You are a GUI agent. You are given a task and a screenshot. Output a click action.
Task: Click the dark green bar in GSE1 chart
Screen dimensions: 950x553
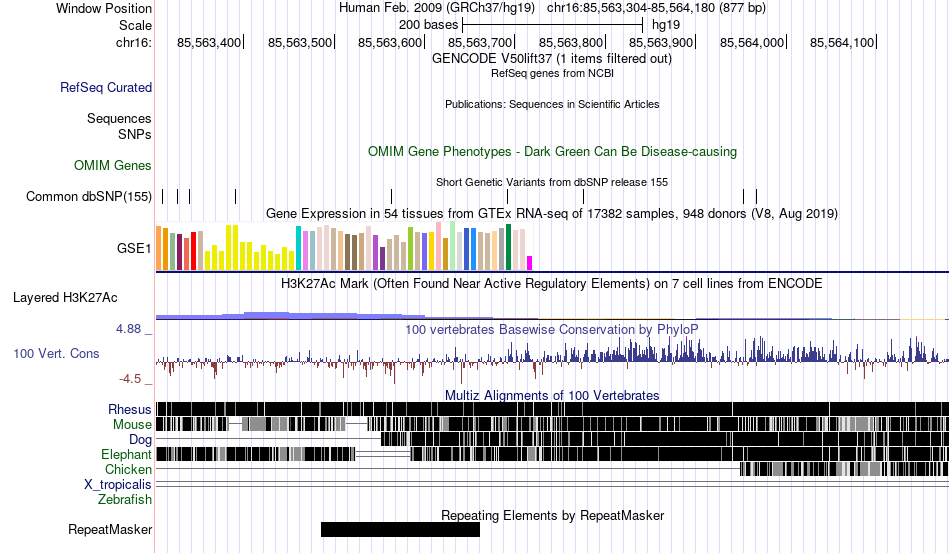point(508,247)
